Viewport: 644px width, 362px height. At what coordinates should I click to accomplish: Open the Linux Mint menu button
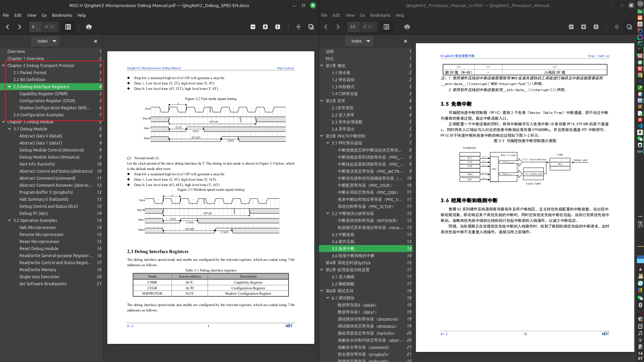[x=640, y=4]
